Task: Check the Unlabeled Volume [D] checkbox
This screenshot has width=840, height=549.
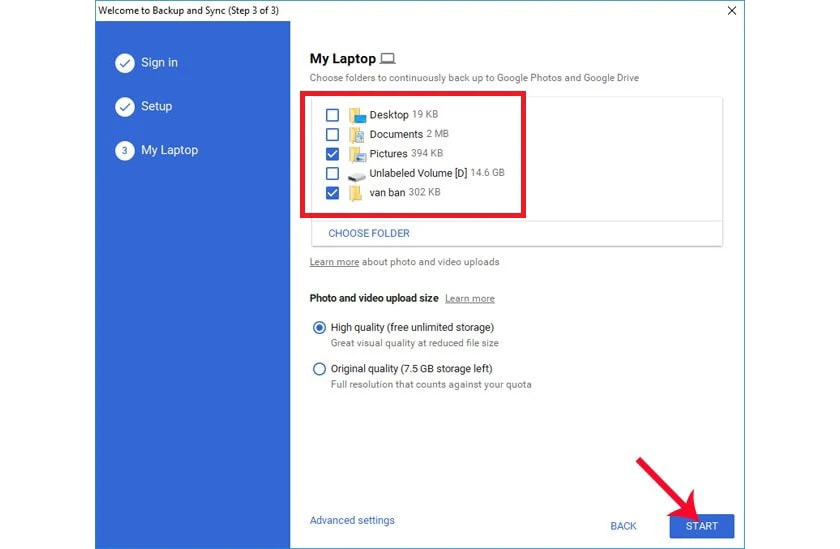Action: 332,174
